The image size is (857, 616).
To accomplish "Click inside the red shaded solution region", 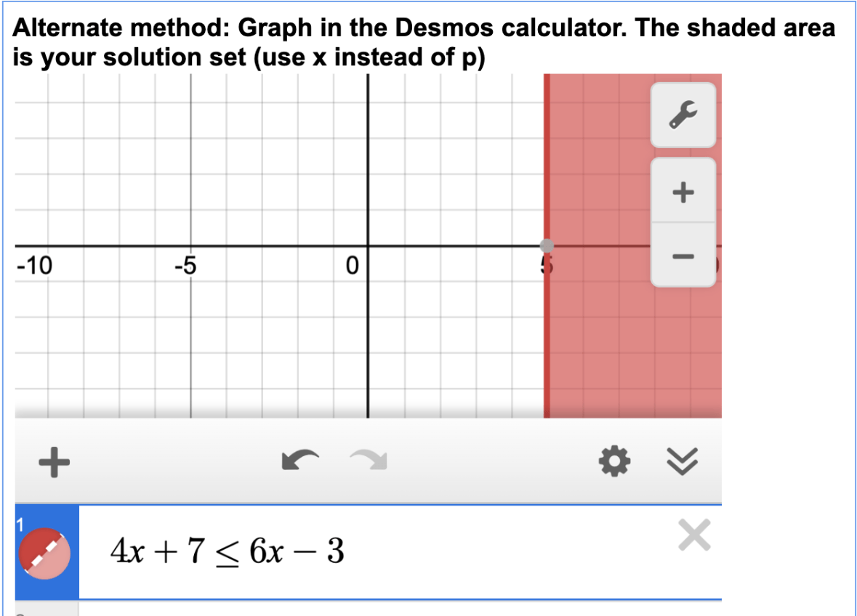I will [x=601, y=339].
